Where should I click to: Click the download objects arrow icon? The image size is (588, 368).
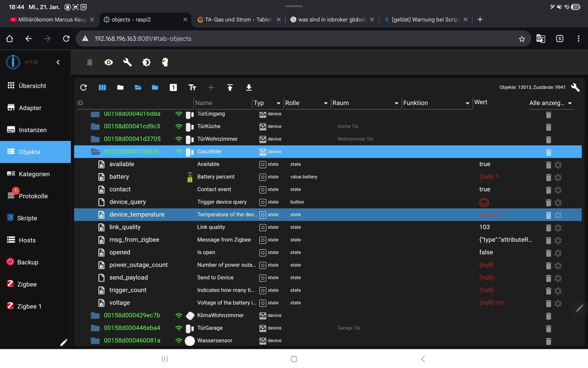[x=248, y=88]
